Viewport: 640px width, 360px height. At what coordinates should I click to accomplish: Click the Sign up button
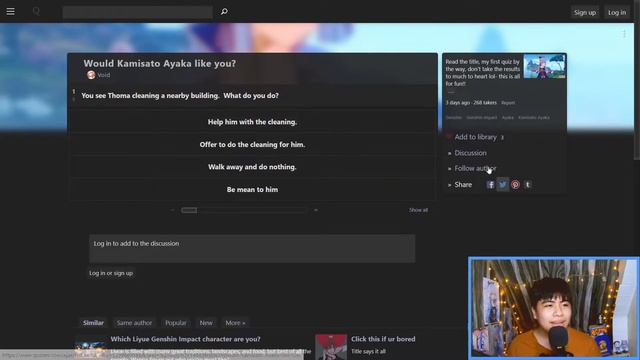pos(585,12)
